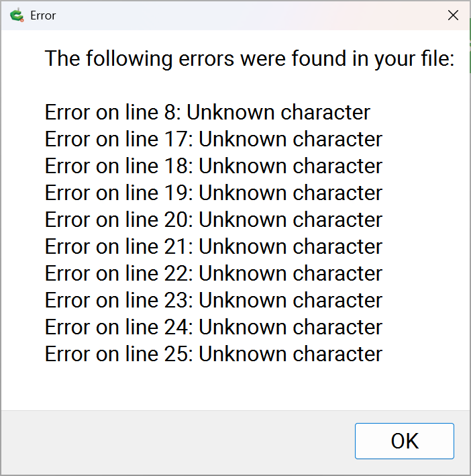The image size is (471, 476).
Task: Click the error message for line 17
Action: 213,139
